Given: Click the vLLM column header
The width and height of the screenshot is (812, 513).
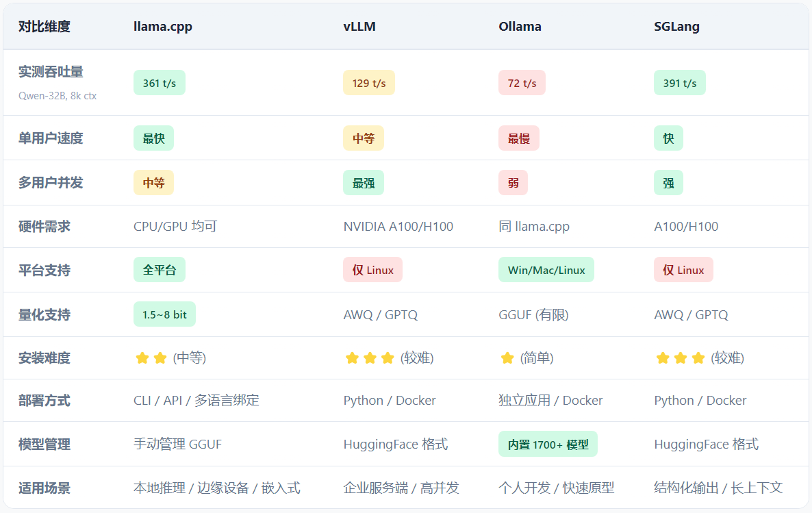Looking at the screenshot, I should pos(359,27).
